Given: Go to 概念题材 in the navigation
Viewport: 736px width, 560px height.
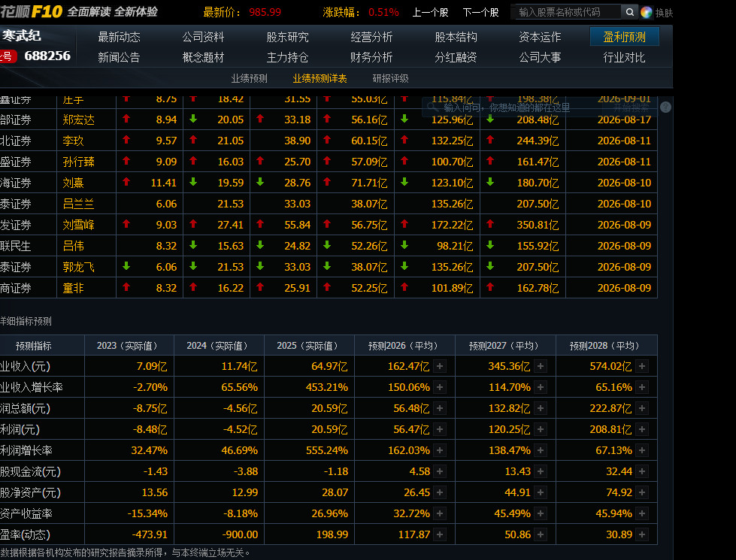Looking at the screenshot, I should (203, 57).
